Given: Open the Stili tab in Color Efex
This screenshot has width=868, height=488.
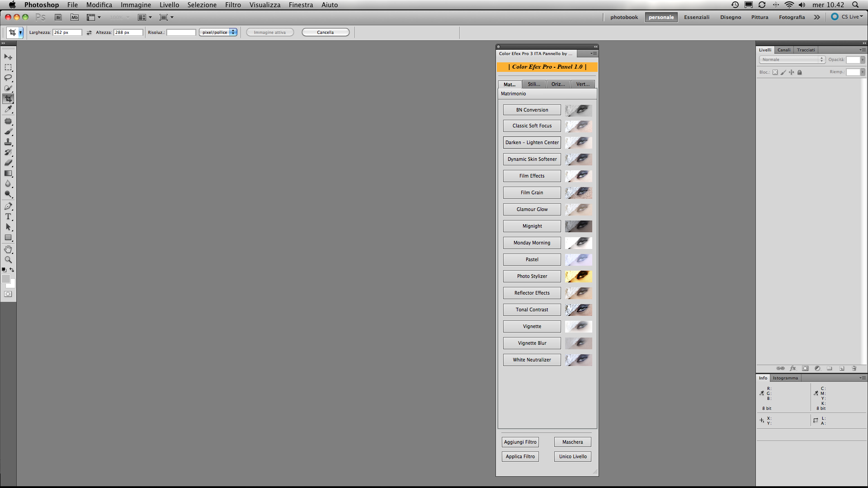Looking at the screenshot, I should point(534,84).
